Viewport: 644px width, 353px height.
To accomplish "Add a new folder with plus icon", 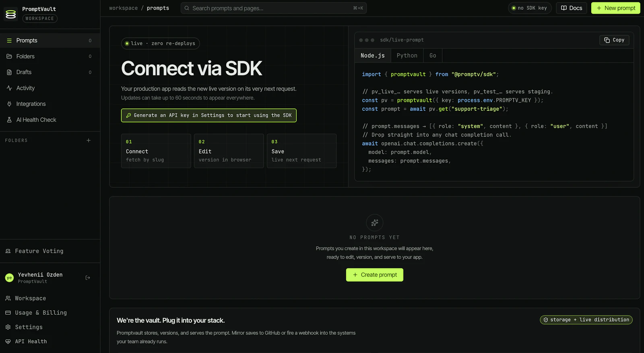I will pyautogui.click(x=89, y=140).
